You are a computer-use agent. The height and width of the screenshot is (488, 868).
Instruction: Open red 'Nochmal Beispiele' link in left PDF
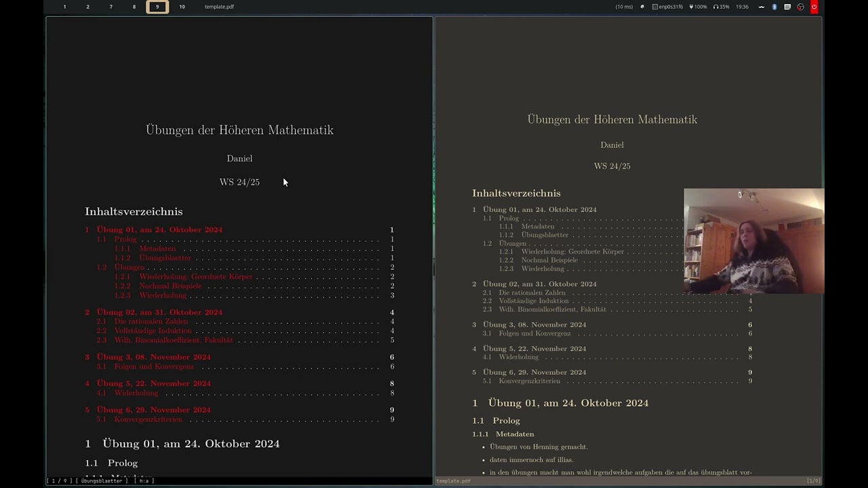[x=171, y=286]
